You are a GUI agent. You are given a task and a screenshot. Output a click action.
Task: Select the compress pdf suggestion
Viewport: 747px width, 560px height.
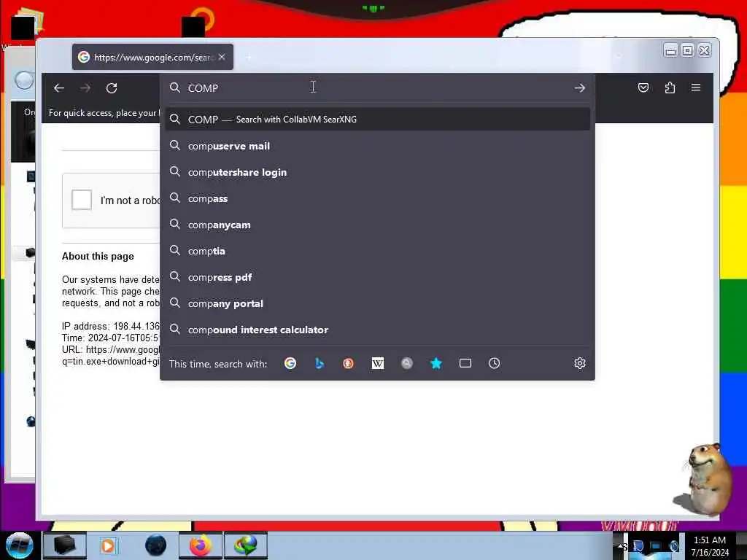tap(377, 276)
